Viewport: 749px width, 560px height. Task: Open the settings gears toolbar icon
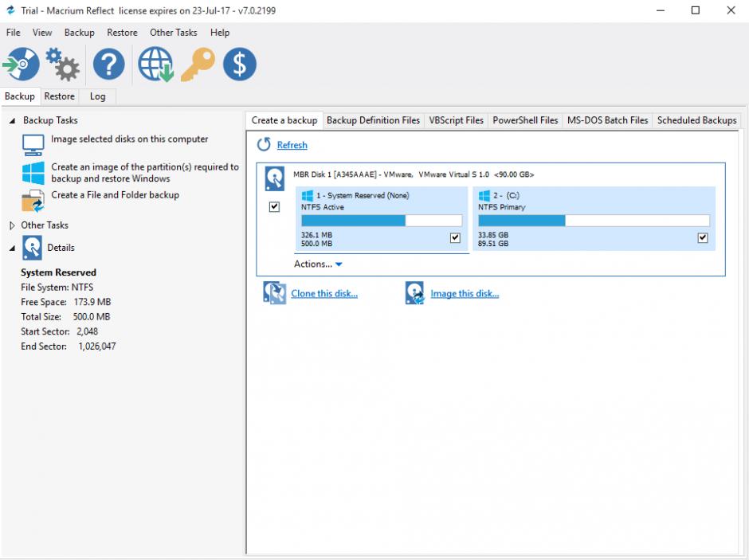point(63,64)
